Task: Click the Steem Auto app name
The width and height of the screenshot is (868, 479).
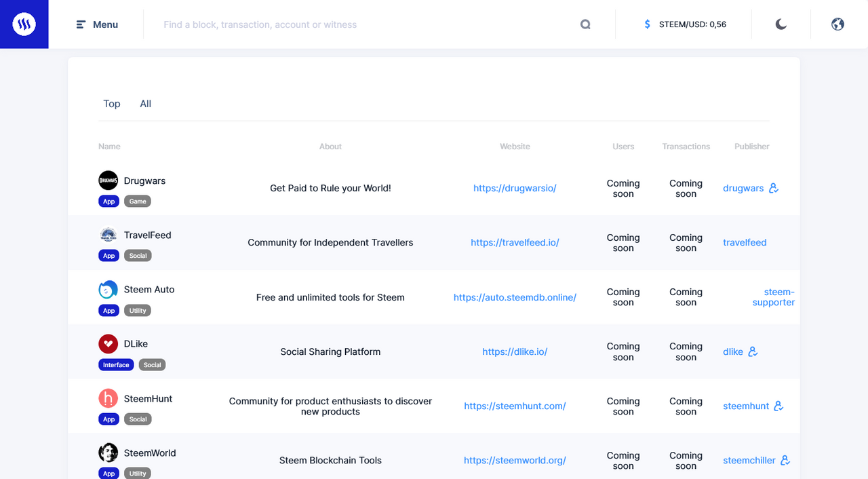Action: coord(149,290)
